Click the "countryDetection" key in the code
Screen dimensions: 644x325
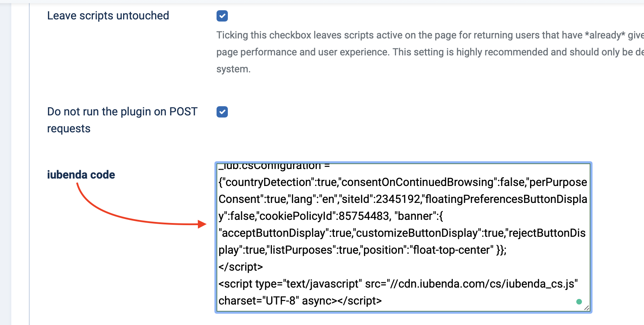coord(268,182)
